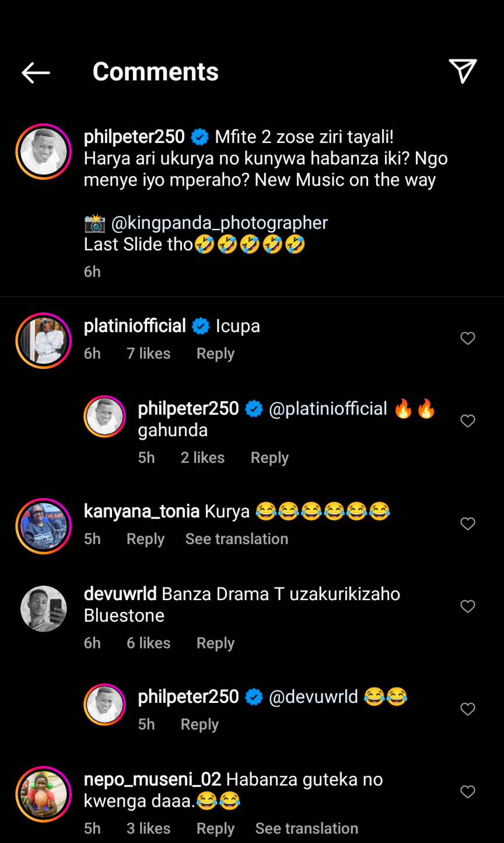Tap nepo_museni_02's profile picture
The image size is (504, 843).
[x=44, y=794]
